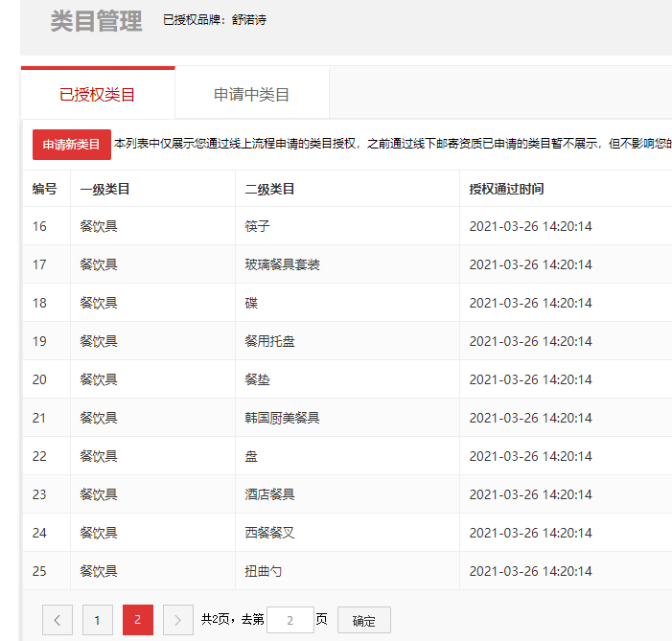The image size is (672, 641).
Task: Click the 扭曲勺 entry
Action: coord(264,571)
